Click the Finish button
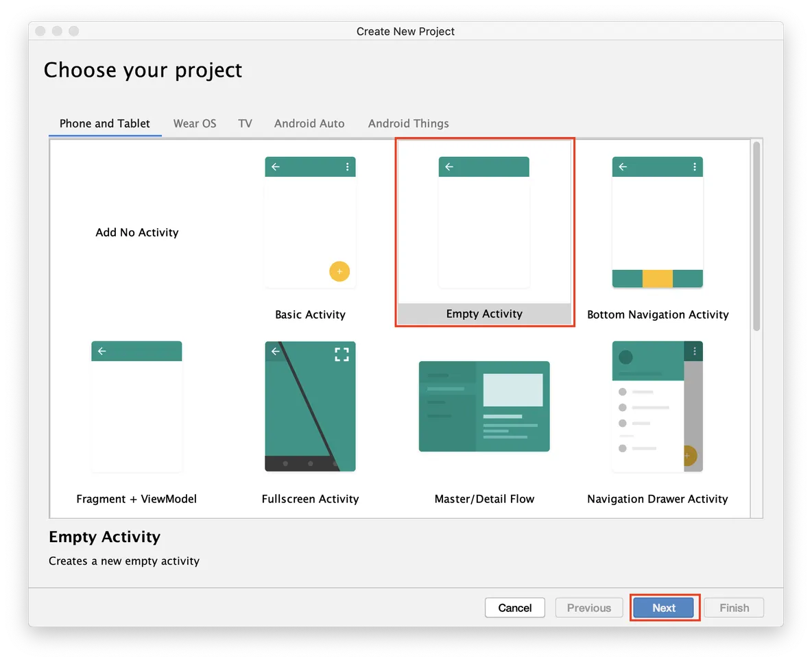 734,608
